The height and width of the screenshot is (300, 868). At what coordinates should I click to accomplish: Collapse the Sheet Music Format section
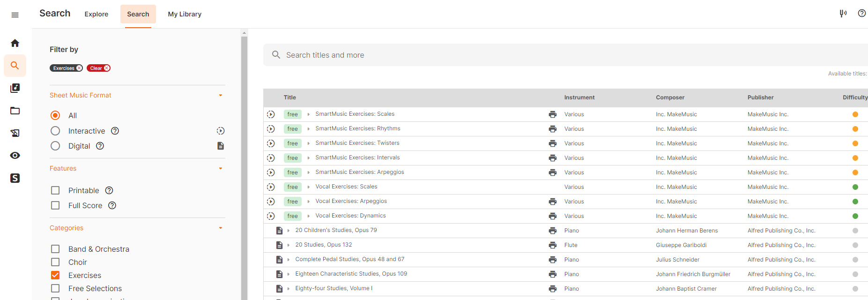point(220,95)
